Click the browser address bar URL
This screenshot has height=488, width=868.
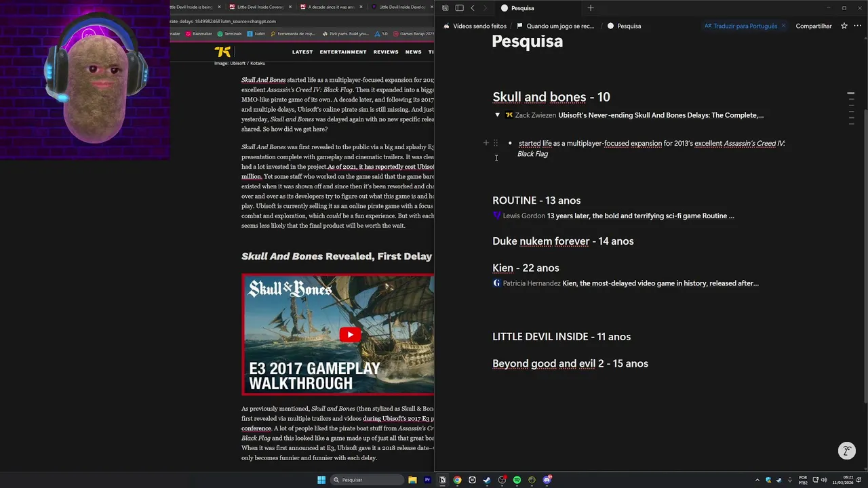click(224, 21)
